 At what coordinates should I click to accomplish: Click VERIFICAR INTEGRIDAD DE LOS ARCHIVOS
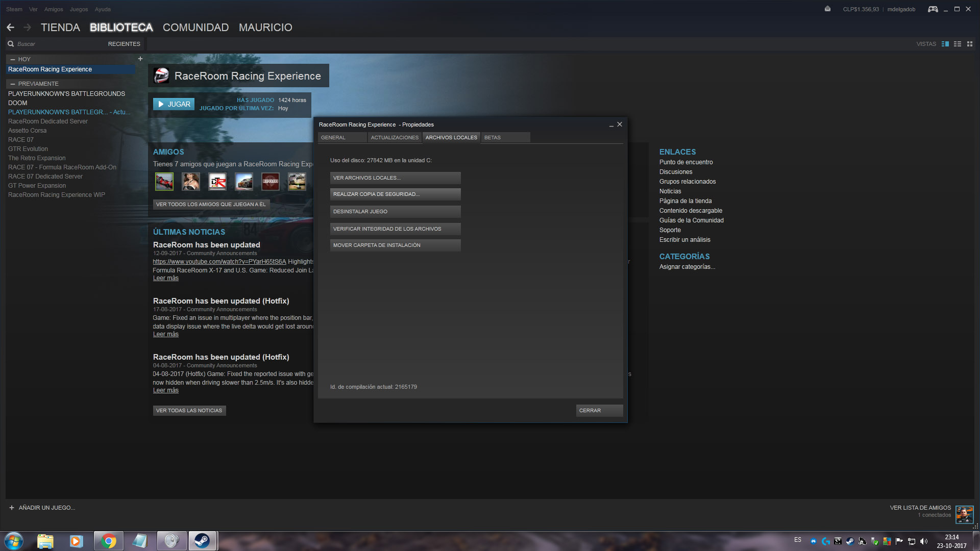click(x=395, y=229)
